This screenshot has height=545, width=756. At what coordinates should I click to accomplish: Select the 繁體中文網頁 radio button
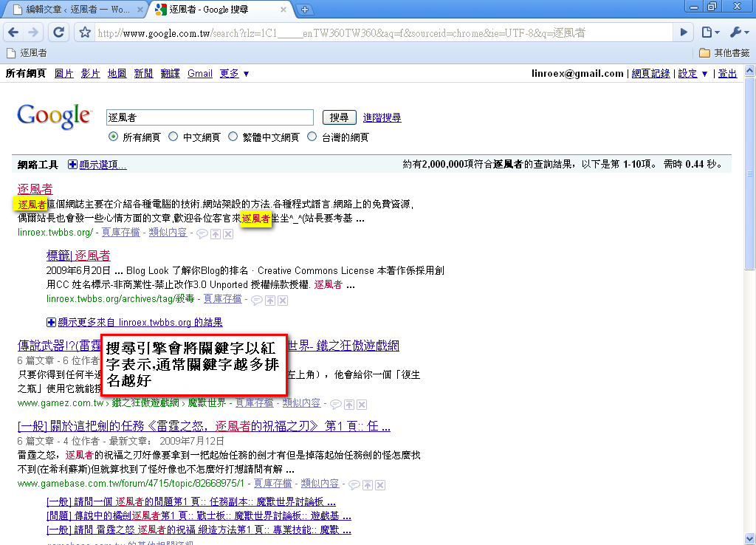click(233, 137)
